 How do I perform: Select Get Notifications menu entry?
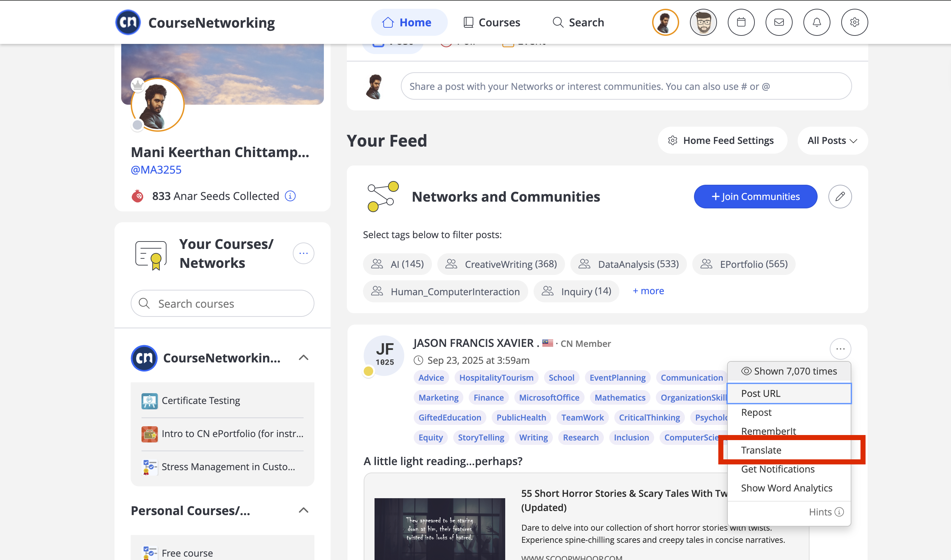point(789,469)
